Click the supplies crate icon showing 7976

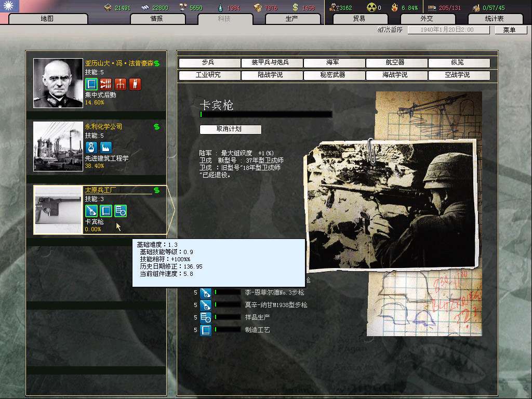pyautogui.click(x=258, y=7)
